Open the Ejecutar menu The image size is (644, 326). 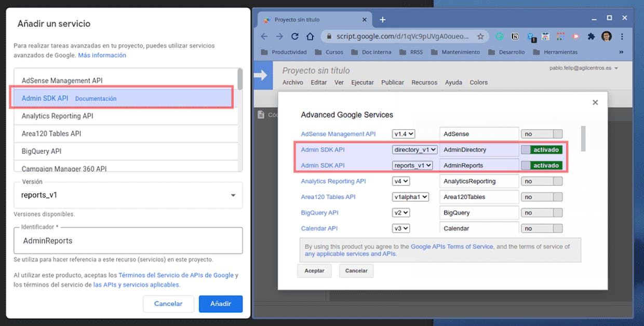(363, 83)
